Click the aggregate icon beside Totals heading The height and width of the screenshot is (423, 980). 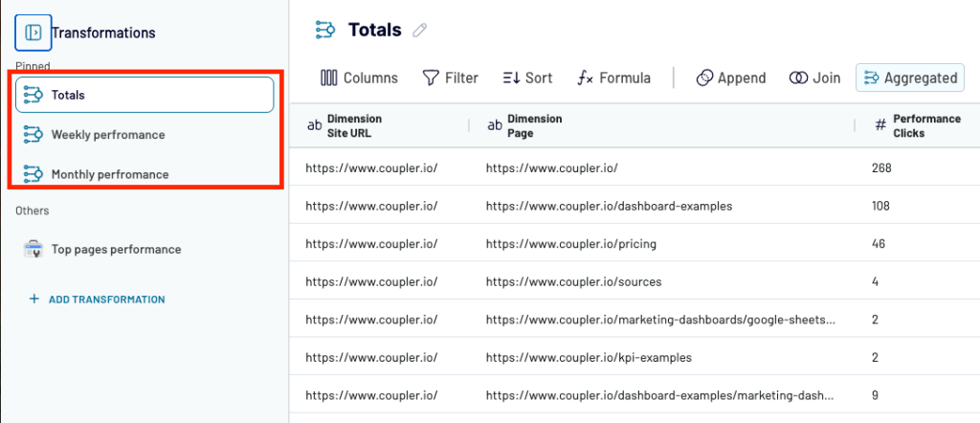tap(325, 30)
